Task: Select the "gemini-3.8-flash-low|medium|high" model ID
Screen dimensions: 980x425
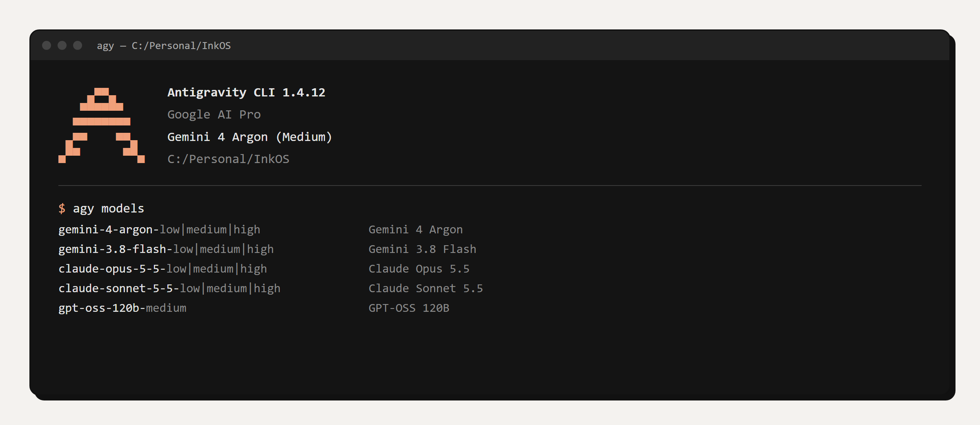Action: [166, 249]
